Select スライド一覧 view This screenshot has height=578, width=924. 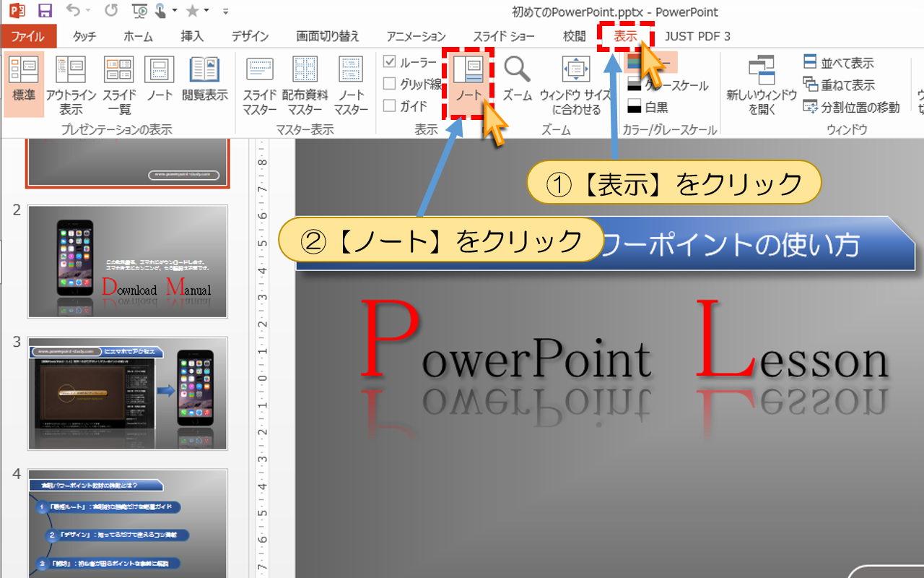coord(119,84)
